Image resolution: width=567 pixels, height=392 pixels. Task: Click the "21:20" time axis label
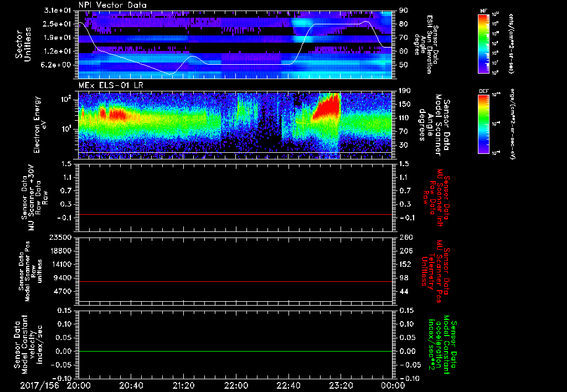[183, 385]
